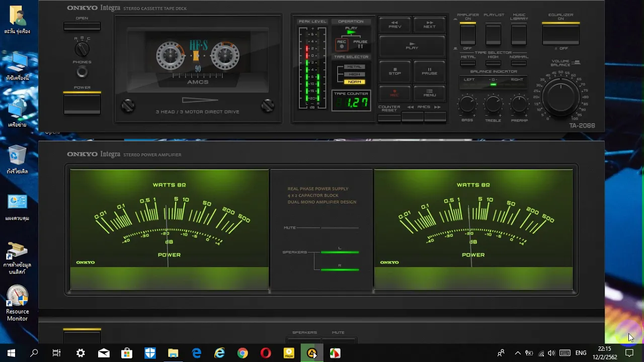Open the Mail app in taskbar
The width and height of the screenshot is (644, 362).
pos(104,353)
